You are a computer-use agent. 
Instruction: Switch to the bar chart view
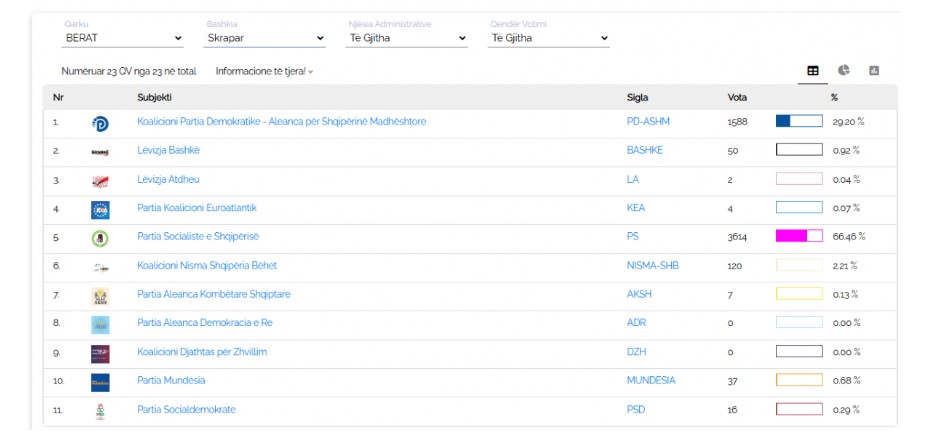(874, 71)
